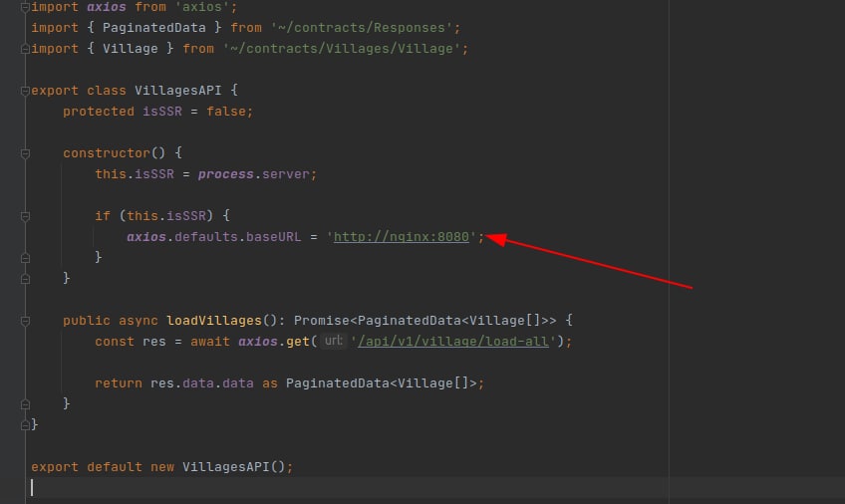Click 'process.server' expression
This screenshot has height=504, width=845.
[253, 174]
